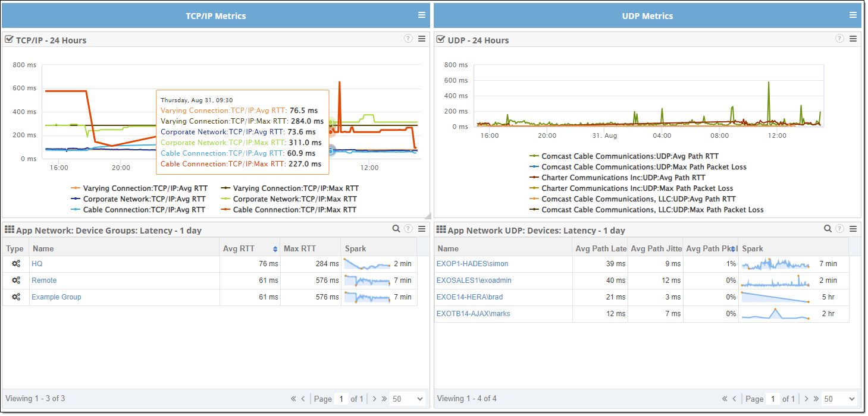Open the Device Groups Latency widget menu
This screenshot has height=416, width=868.
coord(422,229)
